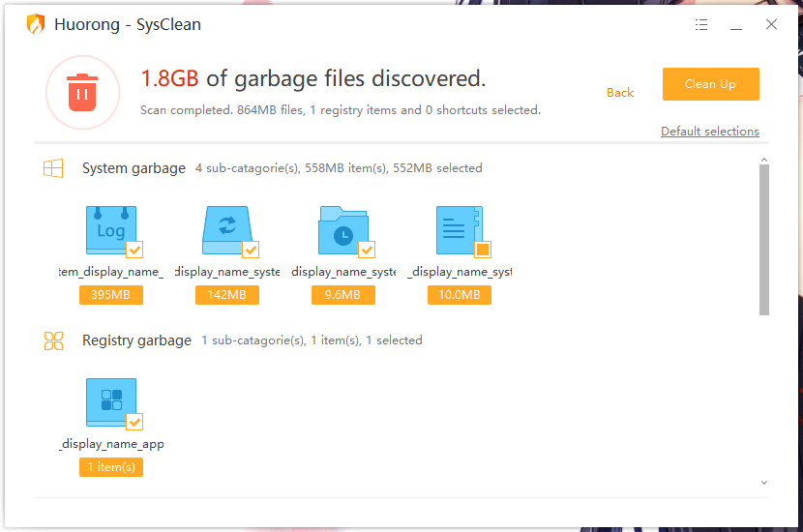Click the Clean Up button
The width and height of the screenshot is (803, 532).
[x=711, y=84]
